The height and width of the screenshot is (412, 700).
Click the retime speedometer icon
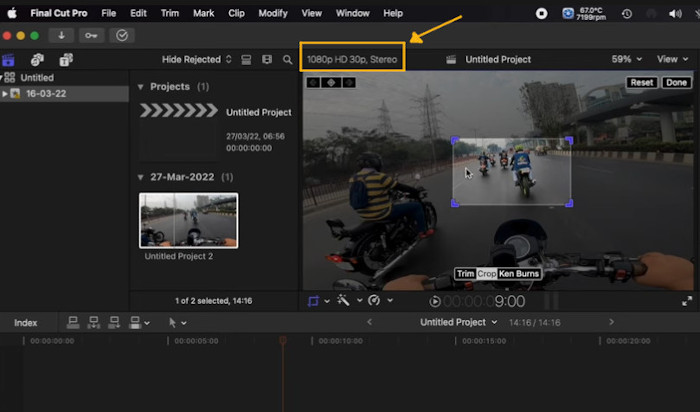(x=374, y=300)
